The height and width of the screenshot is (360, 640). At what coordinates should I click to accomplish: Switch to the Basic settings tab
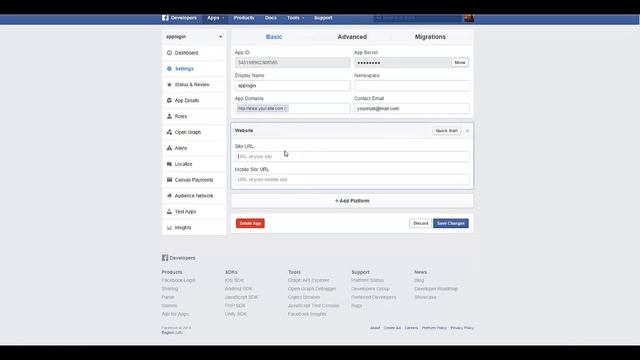pyautogui.click(x=274, y=37)
